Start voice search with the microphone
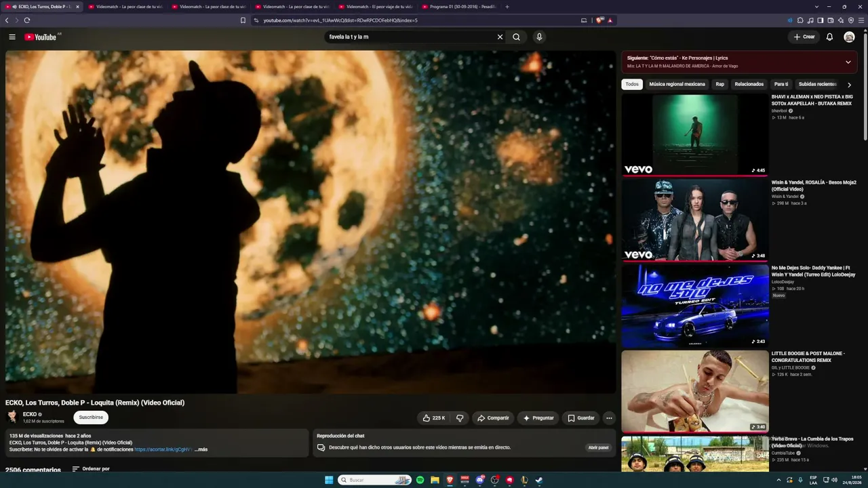Screen dimensions: 868x488 (x=539, y=37)
